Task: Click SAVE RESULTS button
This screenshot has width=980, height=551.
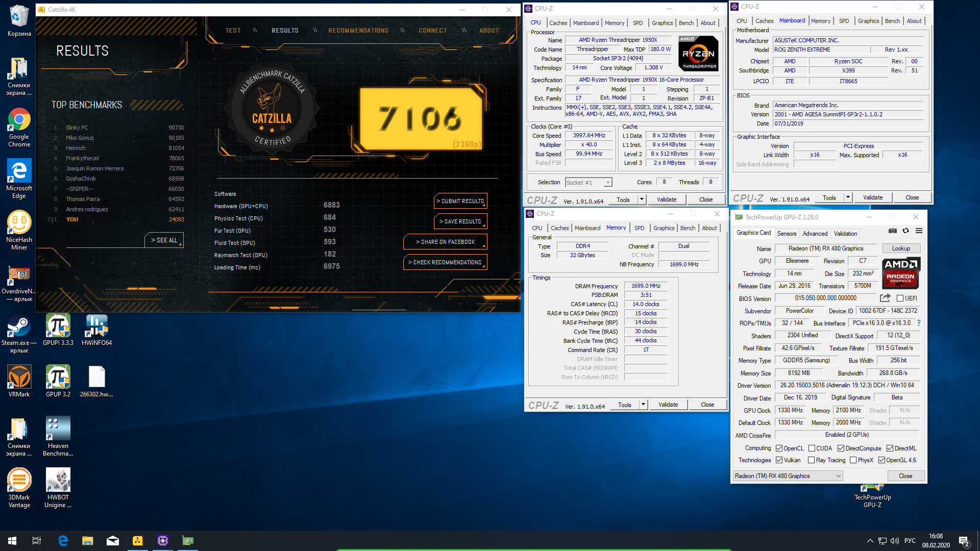Action: [x=460, y=221]
